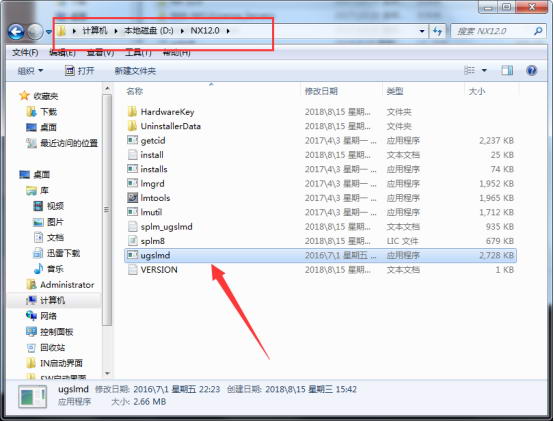This screenshot has height=422, width=554.
Task: Open the 帮助(H) menu
Action: coord(176,53)
